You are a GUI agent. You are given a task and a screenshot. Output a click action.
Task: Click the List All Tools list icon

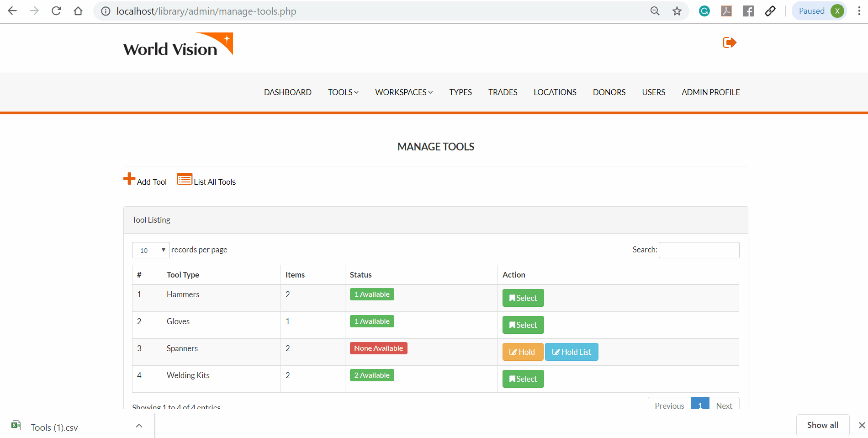point(185,179)
